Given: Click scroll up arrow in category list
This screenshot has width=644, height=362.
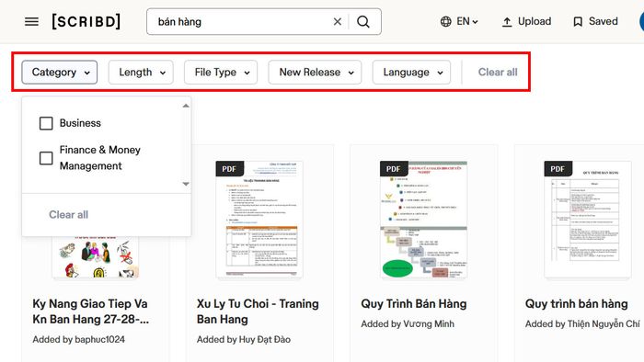Looking at the screenshot, I should (x=186, y=106).
